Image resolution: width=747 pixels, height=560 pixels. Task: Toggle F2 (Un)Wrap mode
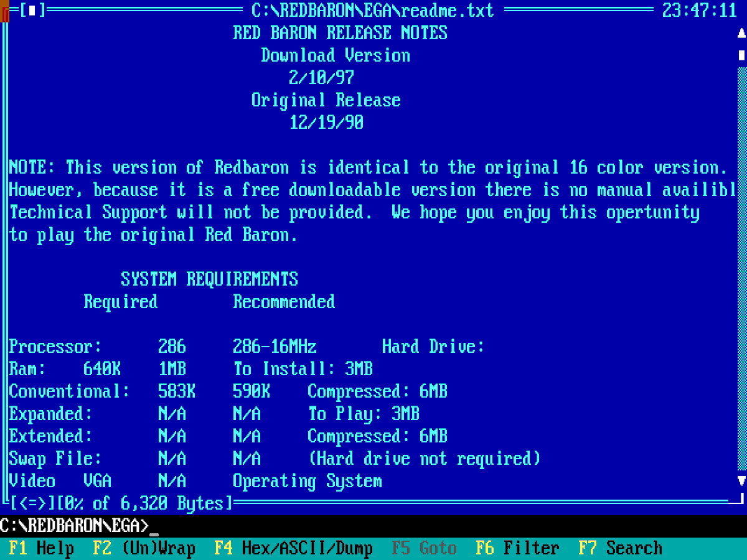click(x=144, y=548)
